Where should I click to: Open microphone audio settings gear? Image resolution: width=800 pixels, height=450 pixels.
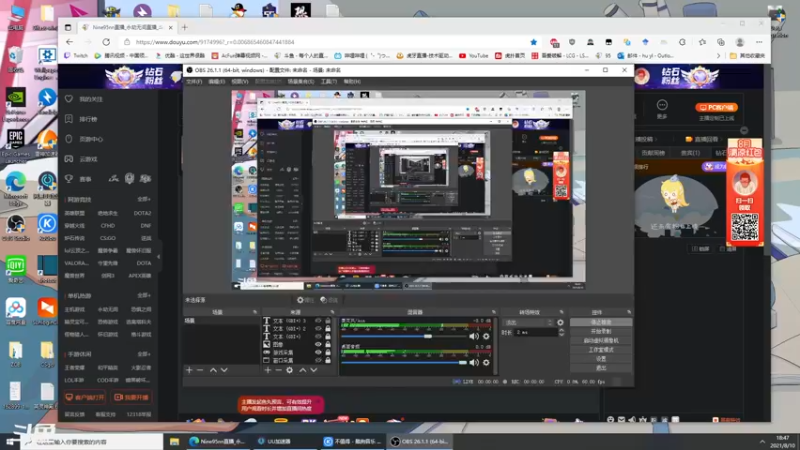486,336
